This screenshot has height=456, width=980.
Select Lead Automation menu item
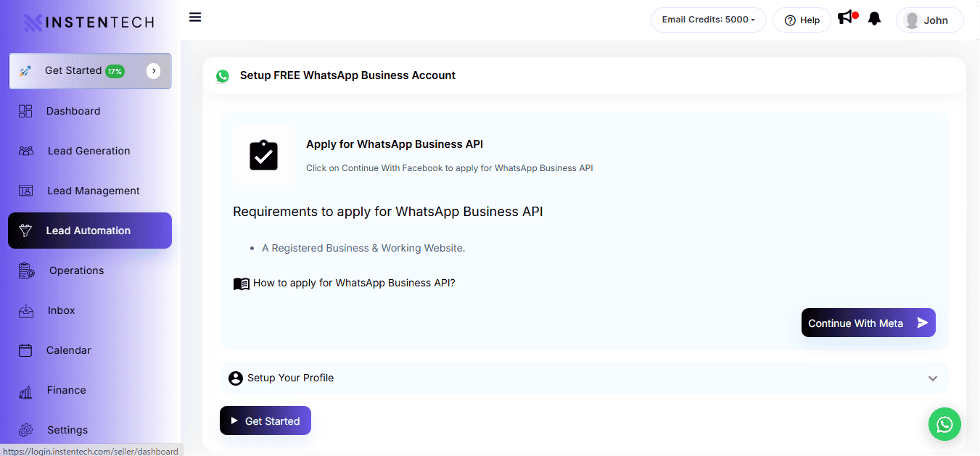(90, 231)
